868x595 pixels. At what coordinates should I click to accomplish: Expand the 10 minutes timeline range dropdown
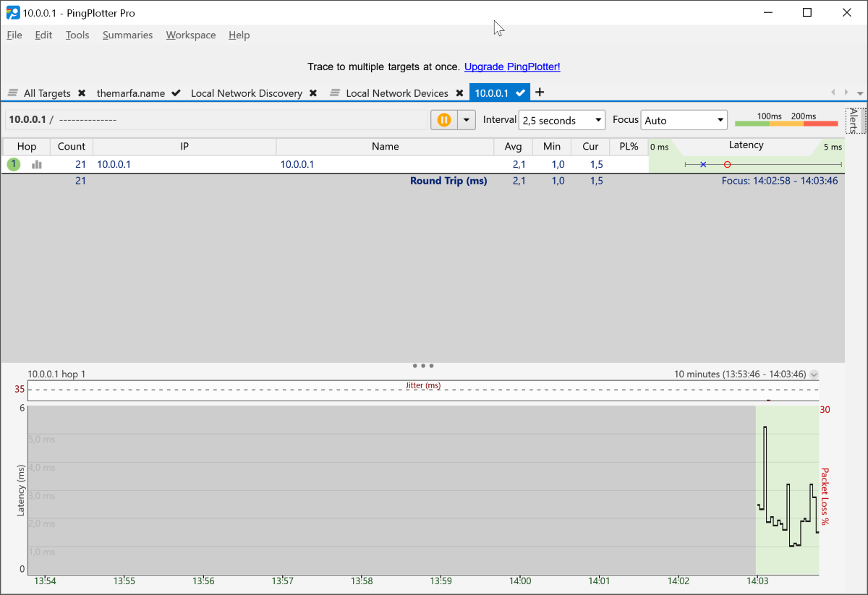[814, 374]
